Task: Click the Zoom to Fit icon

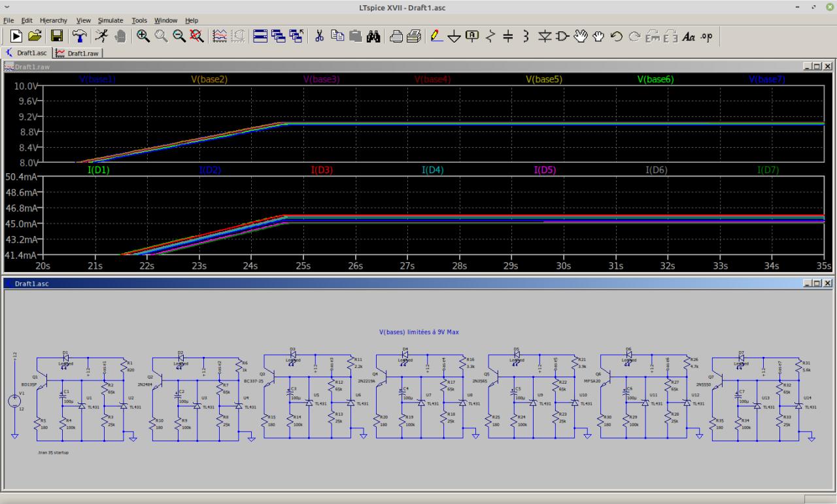Action: pyautogui.click(x=196, y=37)
